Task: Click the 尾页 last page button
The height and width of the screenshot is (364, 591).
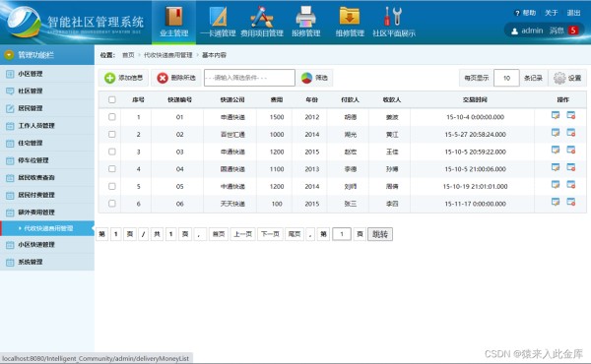Action: (295, 234)
